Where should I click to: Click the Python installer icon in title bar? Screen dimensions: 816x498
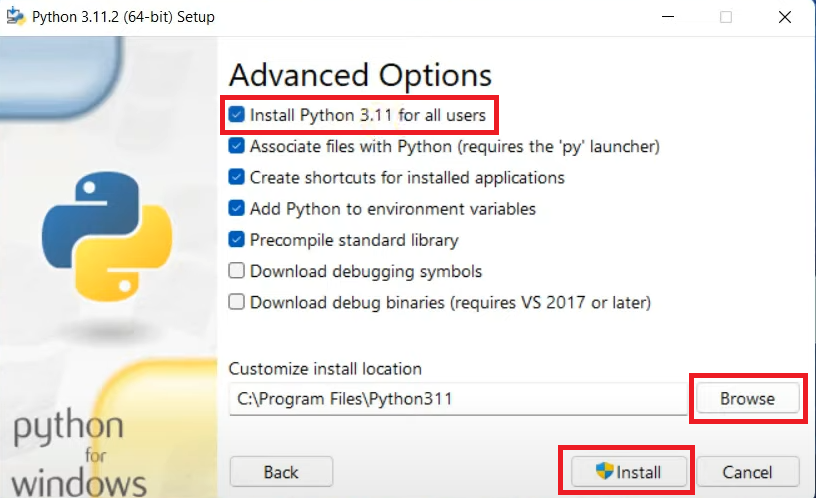pos(15,17)
